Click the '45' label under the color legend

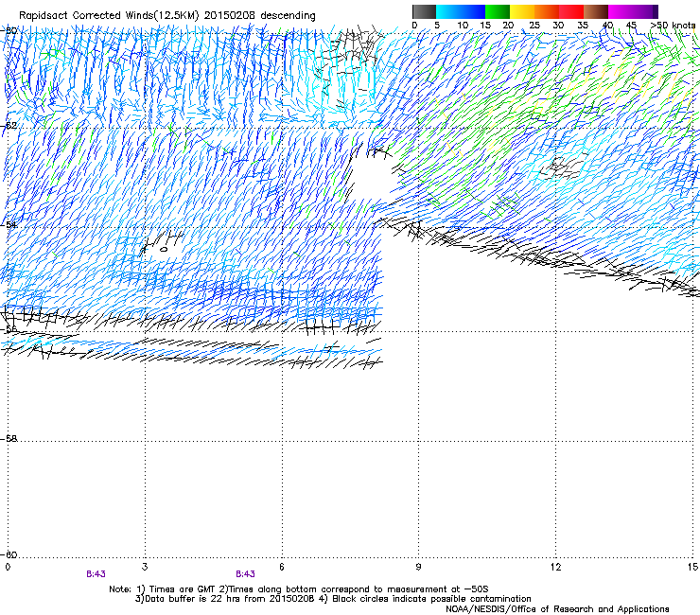click(631, 26)
